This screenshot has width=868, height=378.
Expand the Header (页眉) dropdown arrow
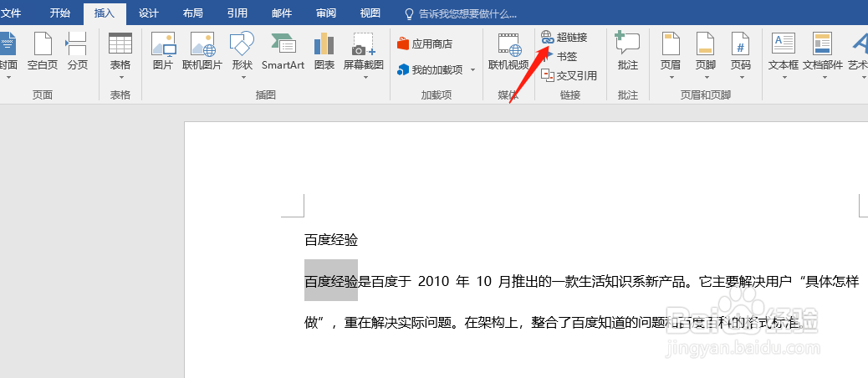pyautogui.click(x=671, y=78)
